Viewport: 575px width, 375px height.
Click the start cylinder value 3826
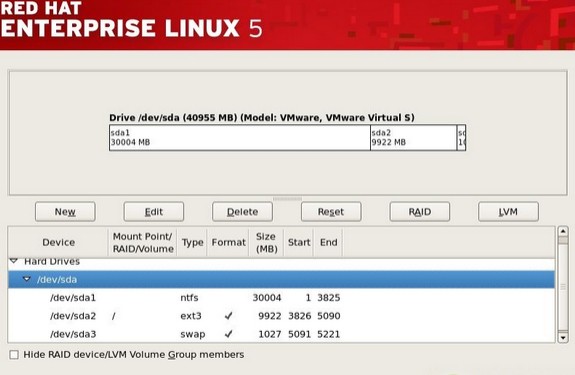pos(300,316)
